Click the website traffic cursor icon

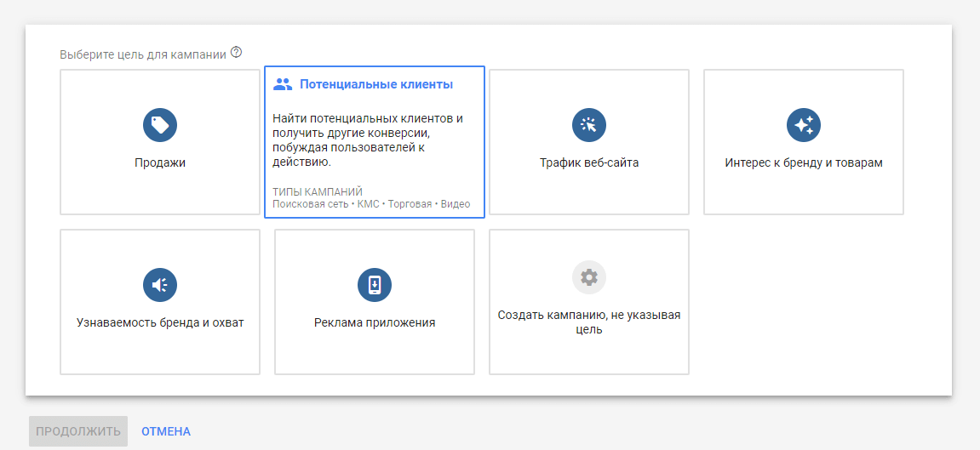(588, 125)
